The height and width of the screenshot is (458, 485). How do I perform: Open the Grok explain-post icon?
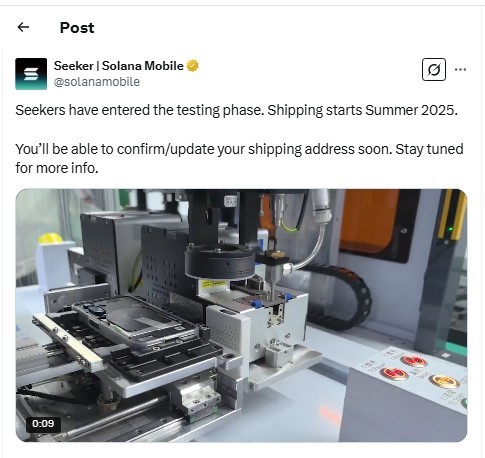[434, 69]
